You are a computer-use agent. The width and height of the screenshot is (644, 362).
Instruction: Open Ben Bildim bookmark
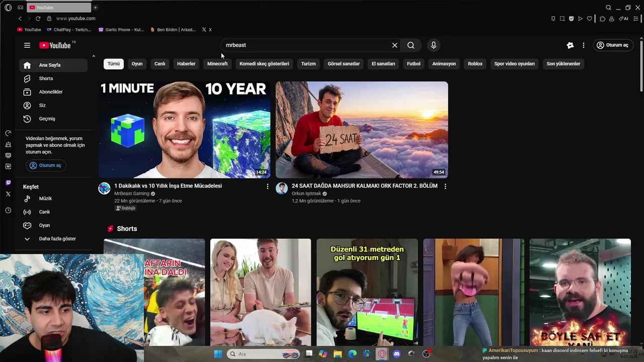click(173, 30)
